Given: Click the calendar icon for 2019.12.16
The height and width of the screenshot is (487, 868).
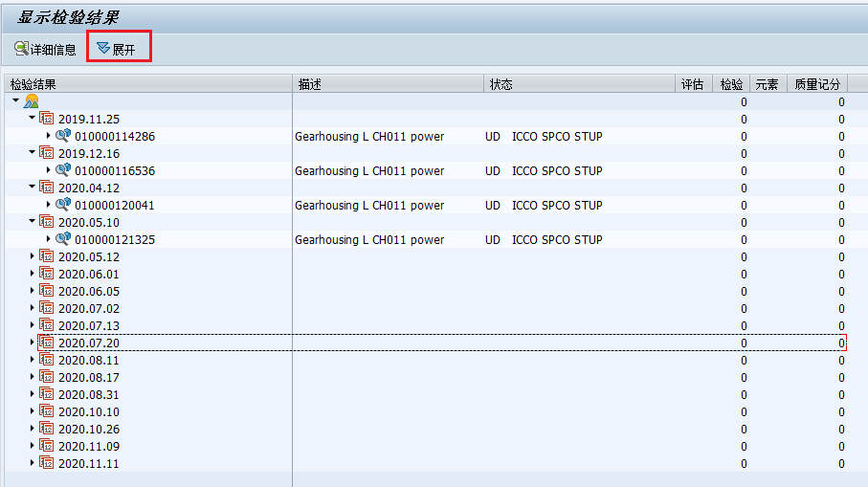Looking at the screenshot, I should [47, 153].
